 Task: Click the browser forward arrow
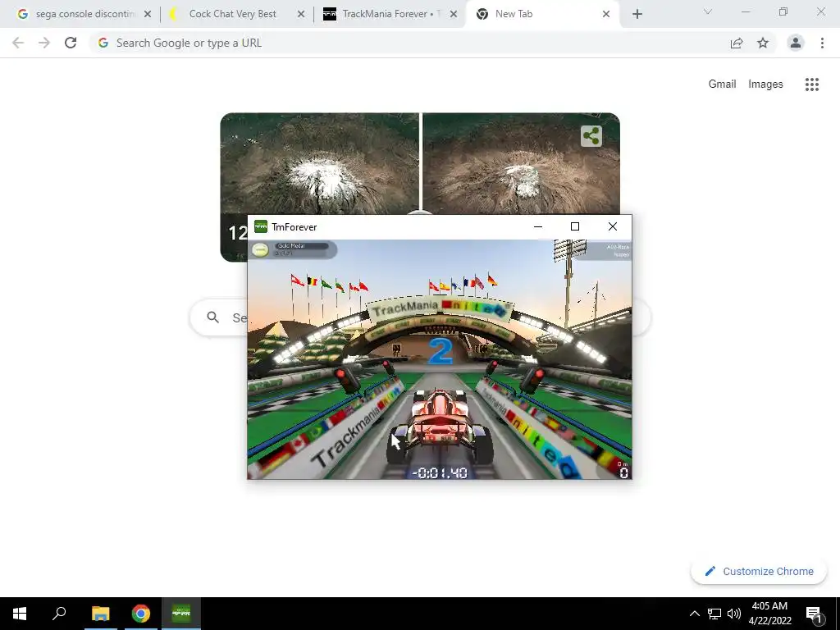click(44, 43)
